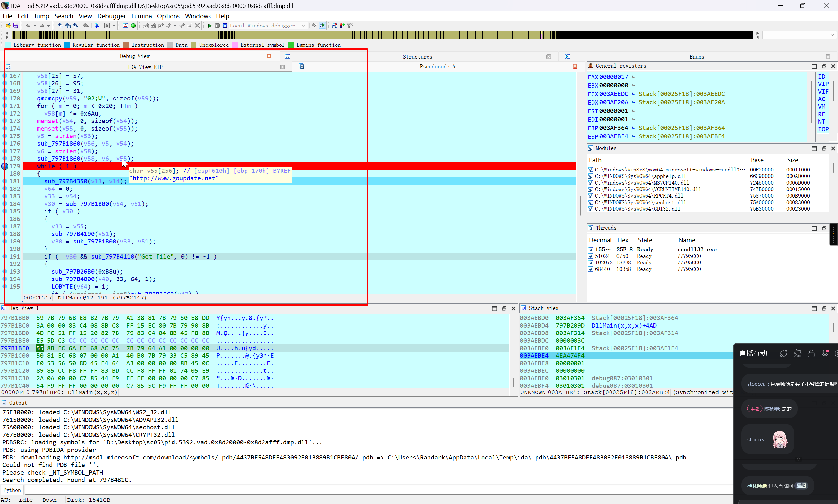Click the binoculars binary search 101 icon
Image resolution: width=838 pixels, height=504 pixels.
pos(75,26)
